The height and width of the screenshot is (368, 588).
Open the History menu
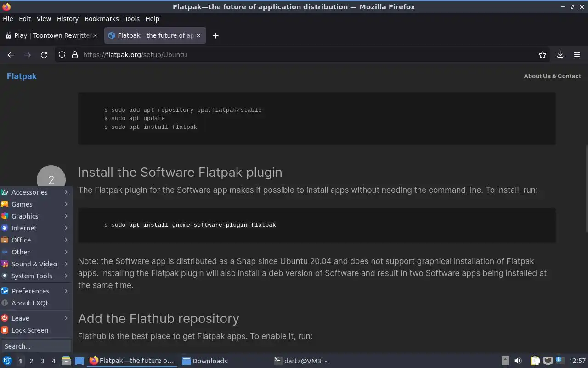[x=68, y=19]
